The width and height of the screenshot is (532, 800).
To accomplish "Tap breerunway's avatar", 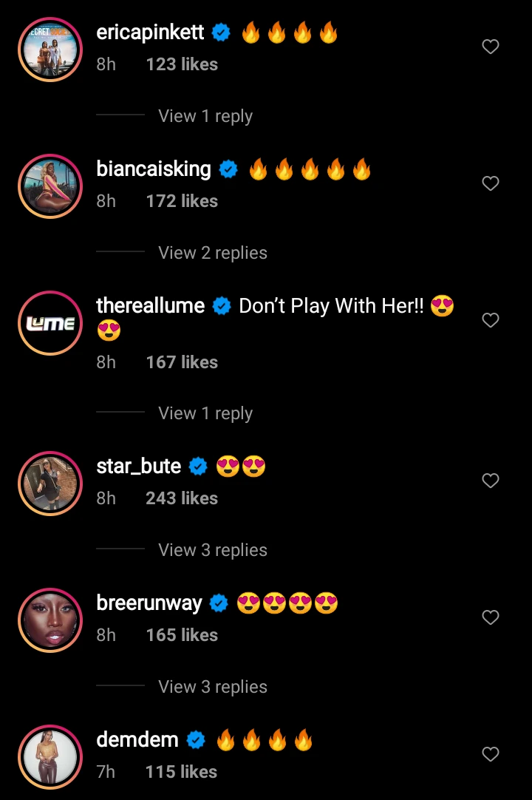I will (50, 620).
